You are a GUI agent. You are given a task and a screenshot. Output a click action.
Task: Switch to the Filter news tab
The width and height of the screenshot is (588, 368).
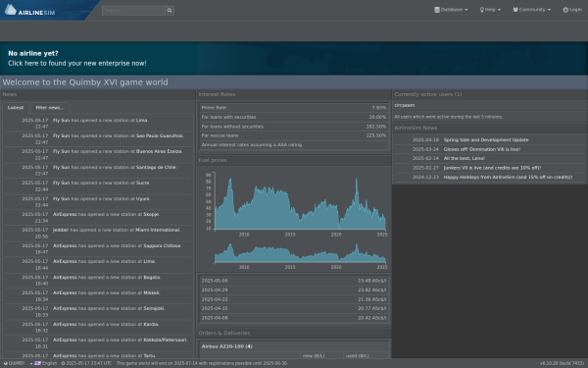click(x=50, y=108)
